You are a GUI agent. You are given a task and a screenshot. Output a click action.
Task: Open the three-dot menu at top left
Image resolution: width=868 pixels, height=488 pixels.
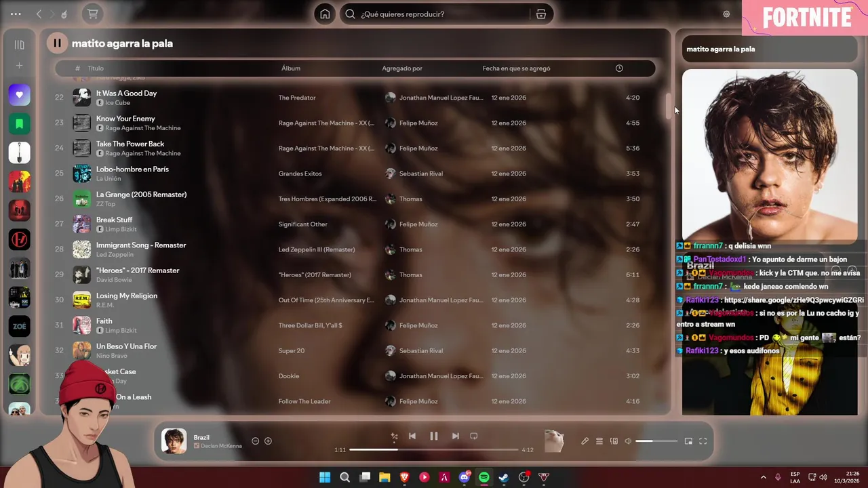click(x=16, y=14)
